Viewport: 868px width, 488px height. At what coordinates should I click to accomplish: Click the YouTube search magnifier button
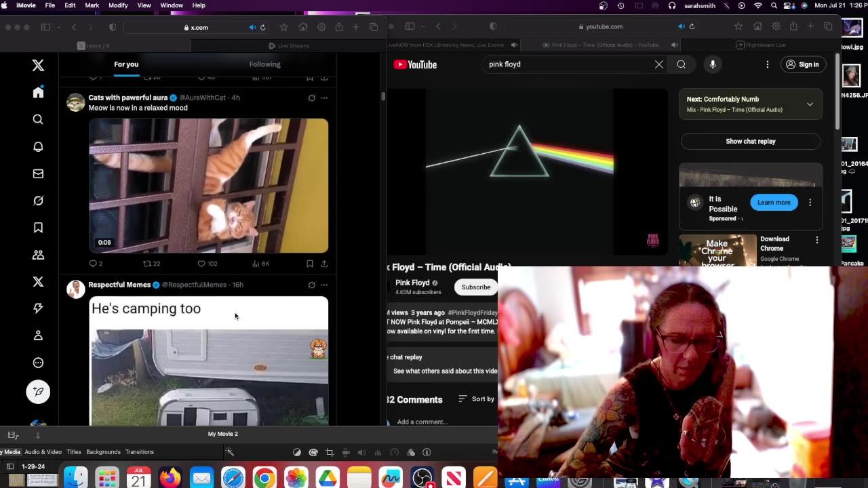pos(681,64)
